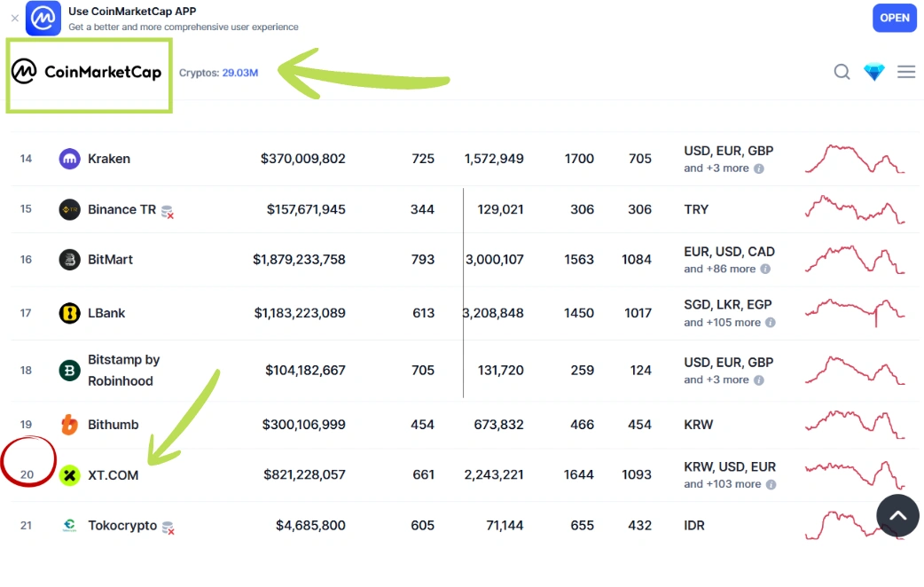
Task: Open Bitstamp volume sparkline chart
Action: [x=855, y=370]
